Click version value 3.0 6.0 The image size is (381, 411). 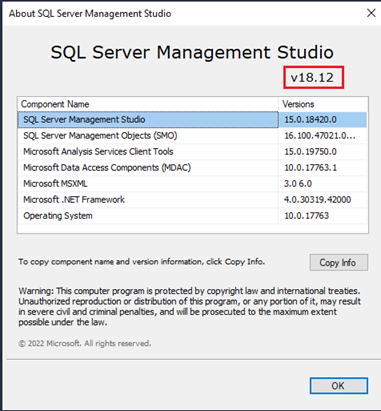click(298, 184)
